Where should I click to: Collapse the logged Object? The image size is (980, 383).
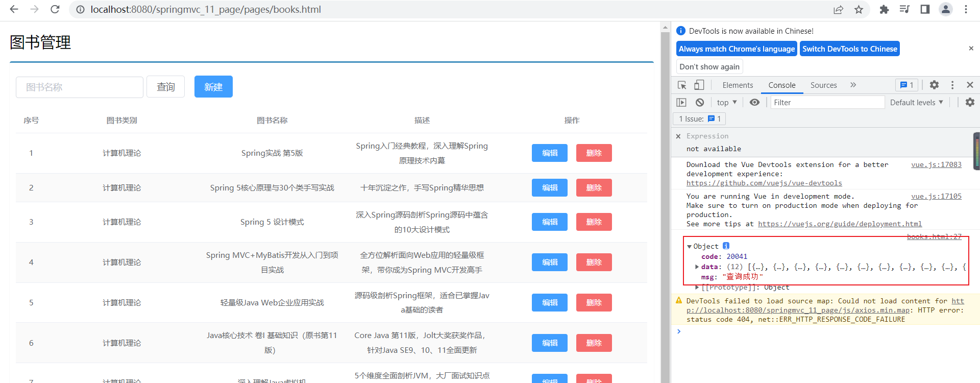coord(689,247)
